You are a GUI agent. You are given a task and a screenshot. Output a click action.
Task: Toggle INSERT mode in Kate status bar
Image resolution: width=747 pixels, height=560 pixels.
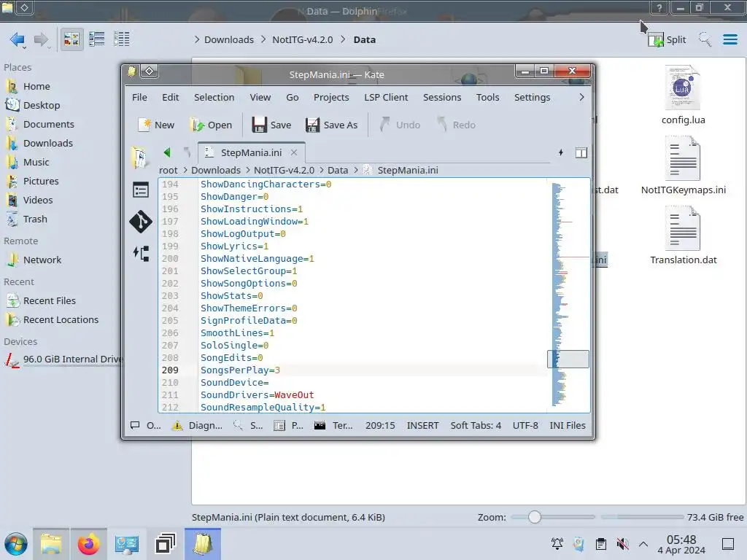click(x=422, y=425)
